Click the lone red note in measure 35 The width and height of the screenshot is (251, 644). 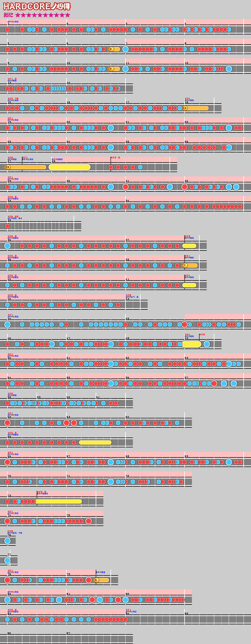(7, 226)
